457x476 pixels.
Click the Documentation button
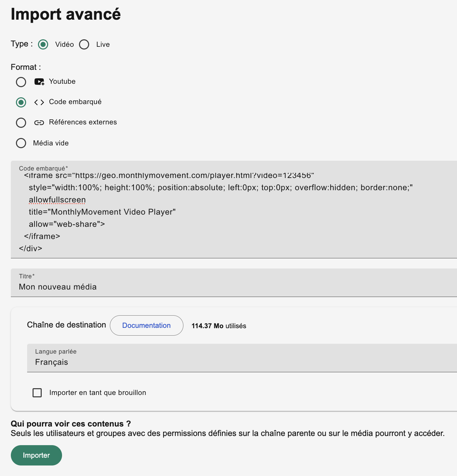[146, 325]
